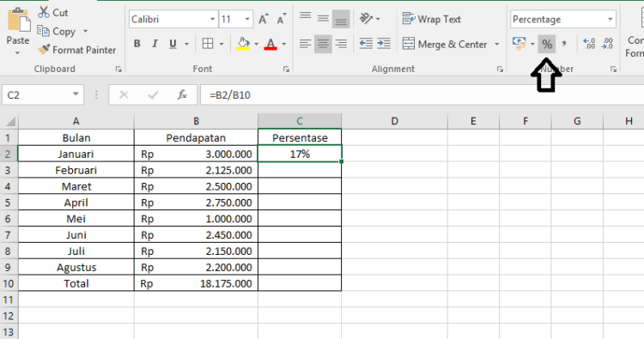
Task: Click Decrease Decimal icon
Action: 607,44
